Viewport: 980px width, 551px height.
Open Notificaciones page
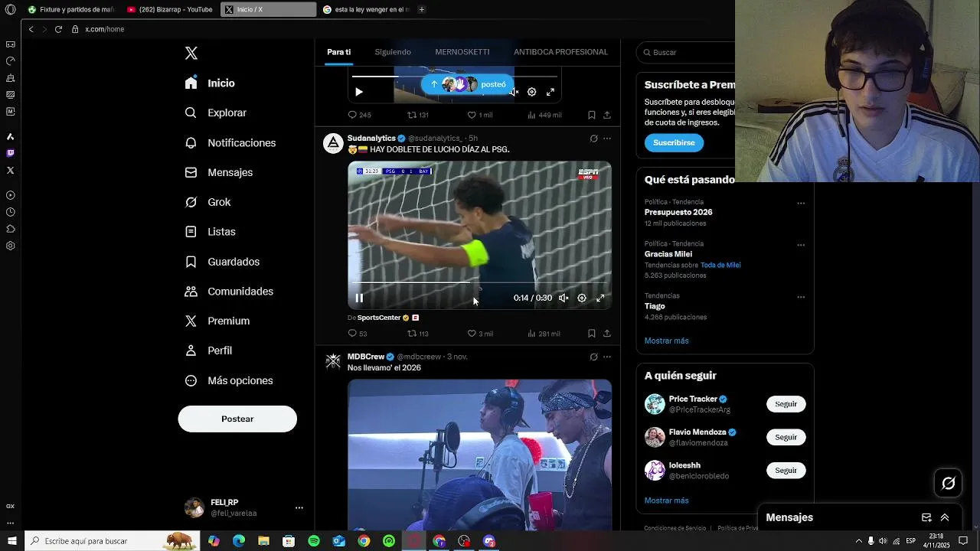[x=230, y=142]
